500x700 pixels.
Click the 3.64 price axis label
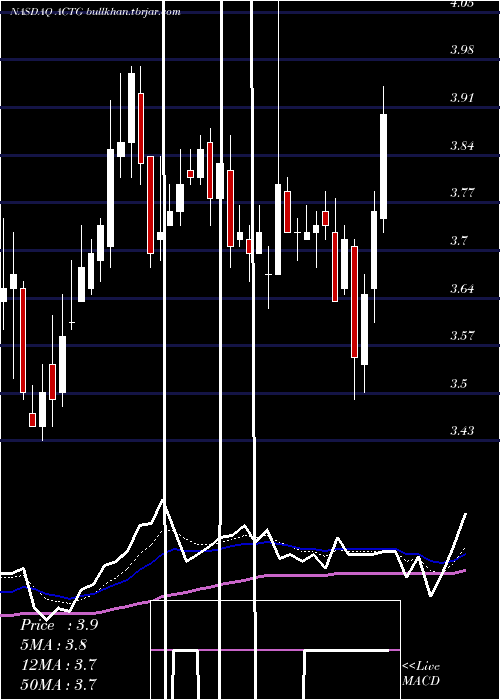pyautogui.click(x=462, y=288)
